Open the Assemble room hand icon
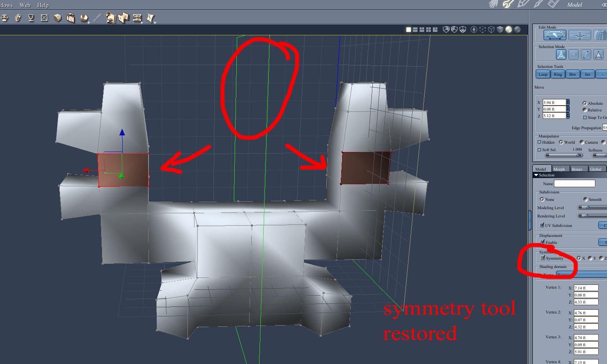 [493, 4]
